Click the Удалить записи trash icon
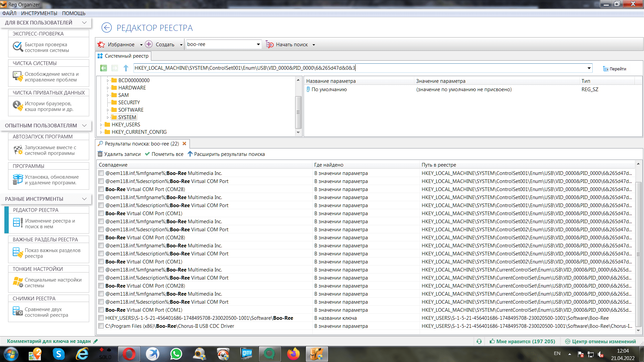This screenshot has width=644, height=362. [x=100, y=154]
